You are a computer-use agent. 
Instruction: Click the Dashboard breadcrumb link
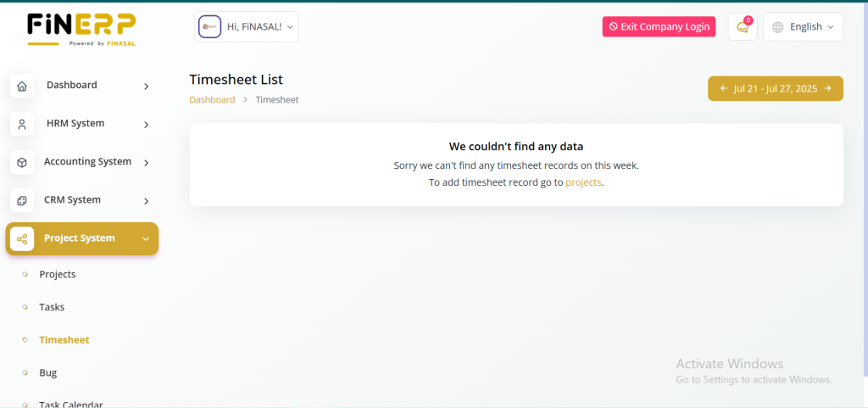point(212,99)
